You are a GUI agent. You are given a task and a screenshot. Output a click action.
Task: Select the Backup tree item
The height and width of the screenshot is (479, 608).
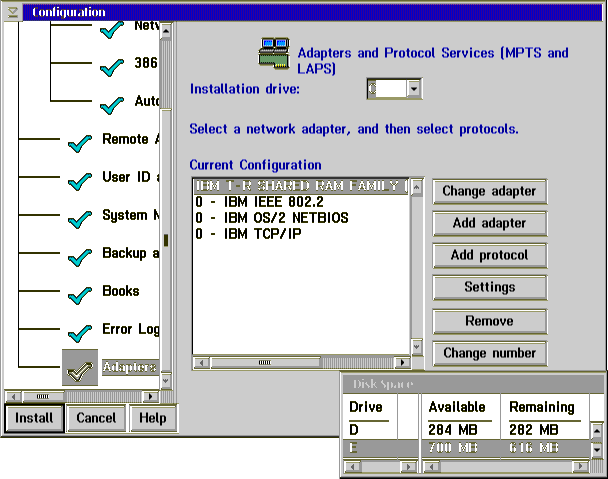point(130,253)
